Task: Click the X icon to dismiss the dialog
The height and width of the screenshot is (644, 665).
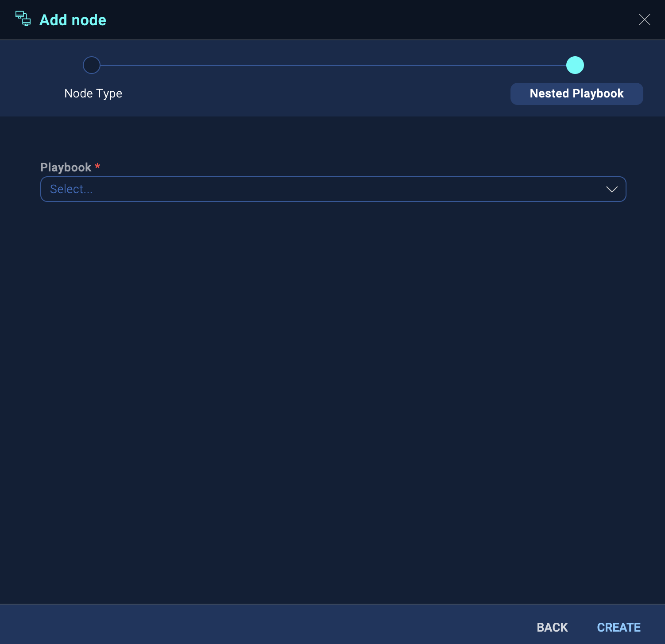Action: pos(645,19)
